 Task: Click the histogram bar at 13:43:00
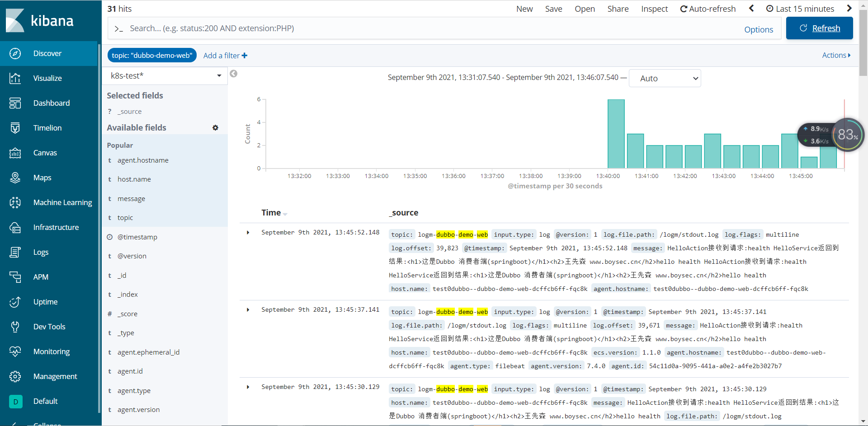(x=732, y=157)
